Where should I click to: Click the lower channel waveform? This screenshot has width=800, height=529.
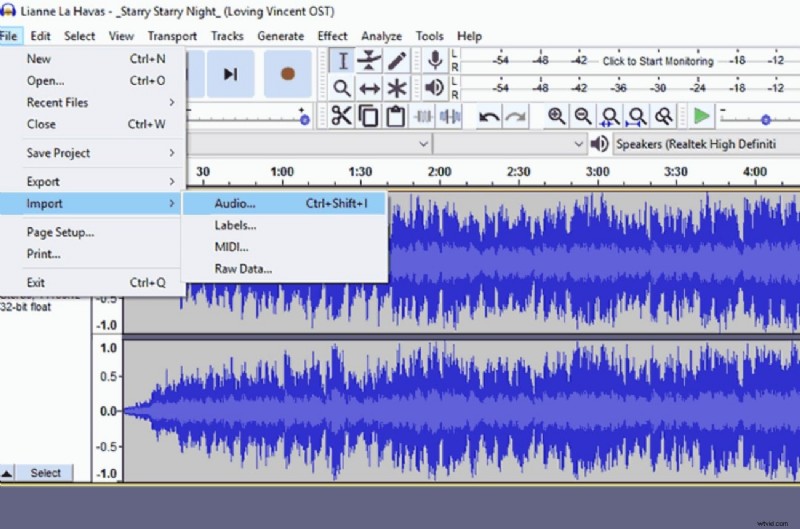(x=461, y=411)
